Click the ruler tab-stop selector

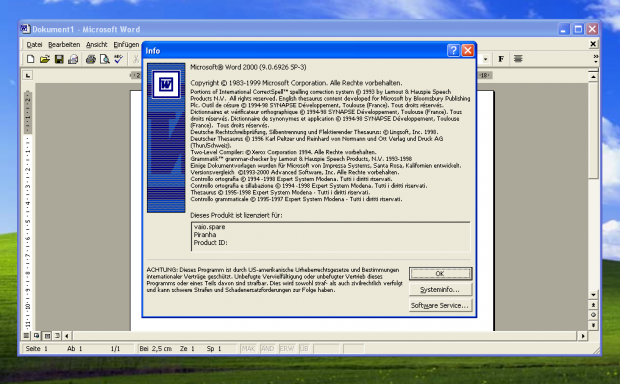[27, 75]
